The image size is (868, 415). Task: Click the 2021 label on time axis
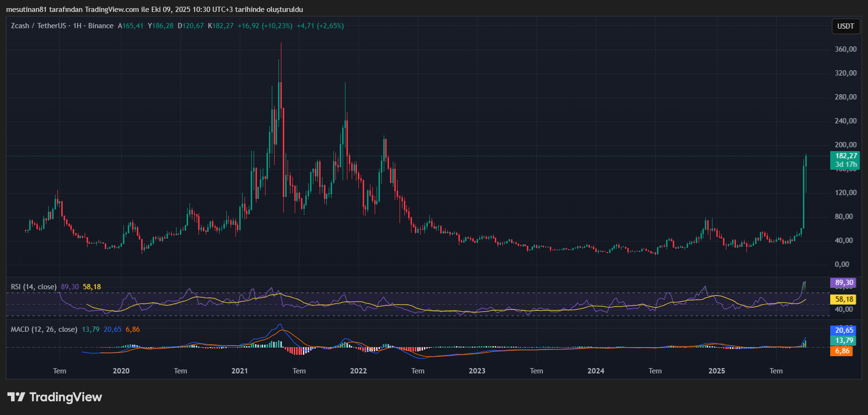pyautogui.click(x=240, y=371)
